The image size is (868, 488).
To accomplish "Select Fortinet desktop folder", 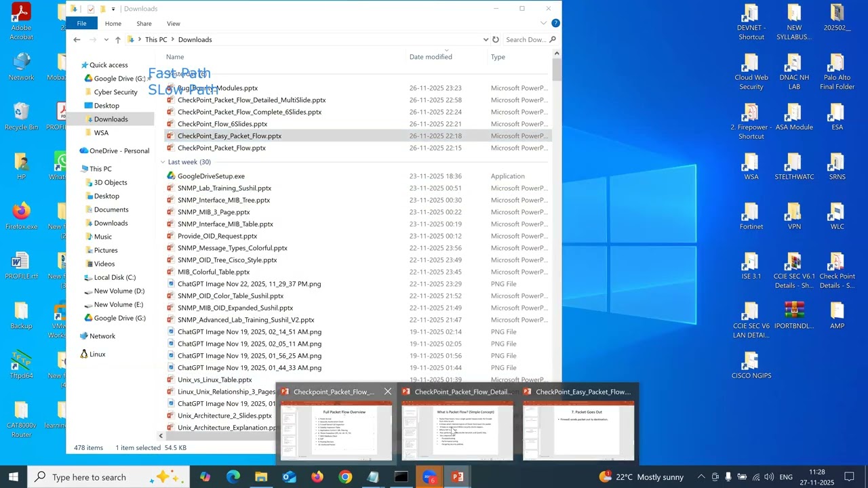I will (x=751, y=216).
